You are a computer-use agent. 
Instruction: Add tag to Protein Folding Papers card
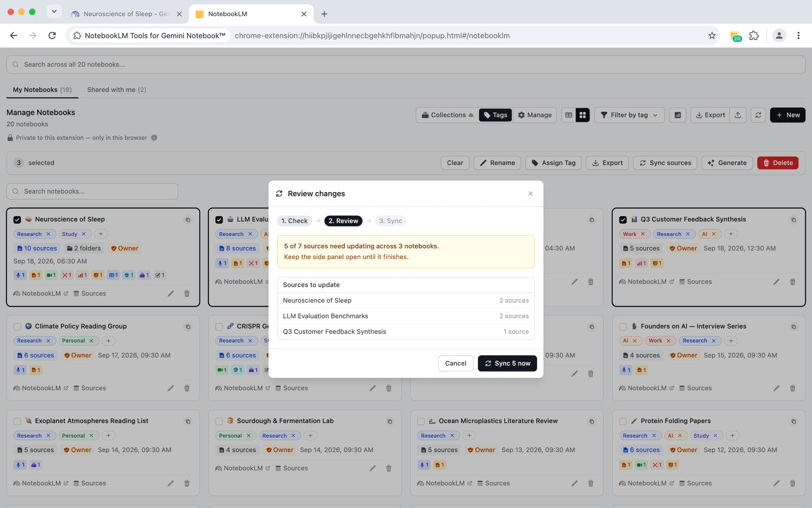click(732, 436)
